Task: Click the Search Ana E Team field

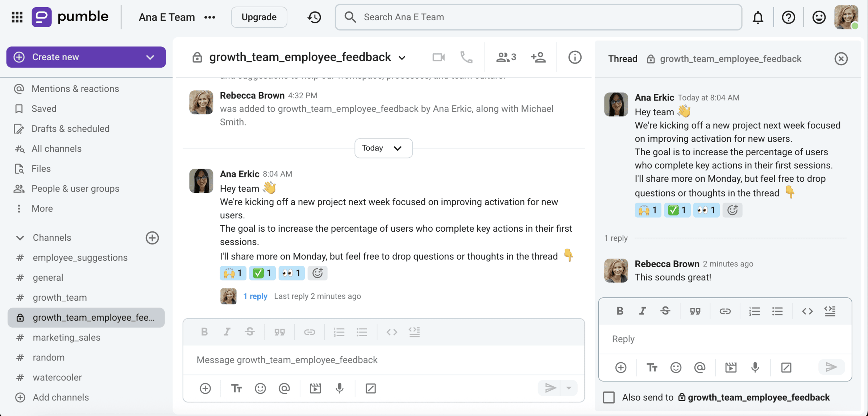Action: point(538,17)
